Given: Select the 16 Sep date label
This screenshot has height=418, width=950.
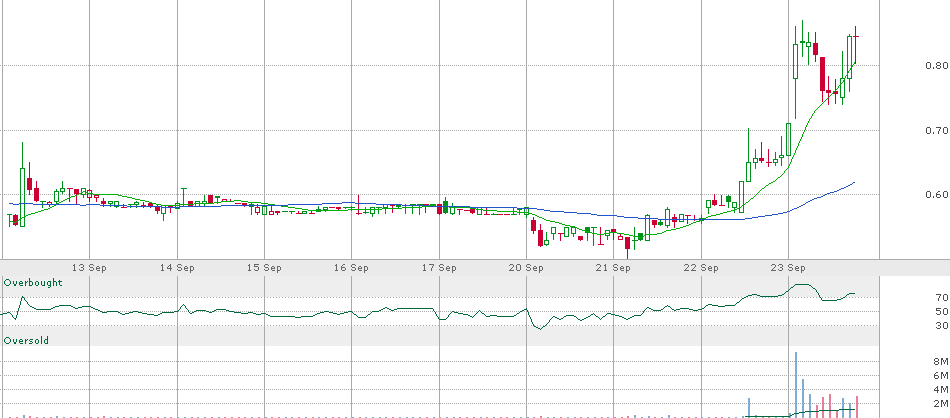Looking at the screenshot, I should [x=352, y=268].
